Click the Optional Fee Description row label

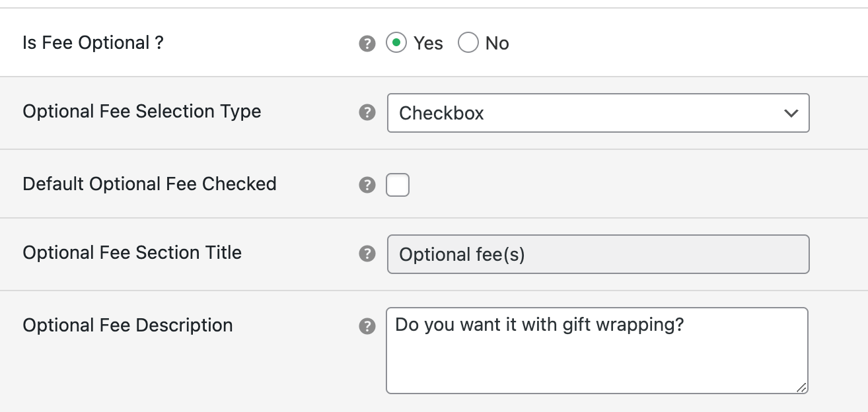click(127, 326)
